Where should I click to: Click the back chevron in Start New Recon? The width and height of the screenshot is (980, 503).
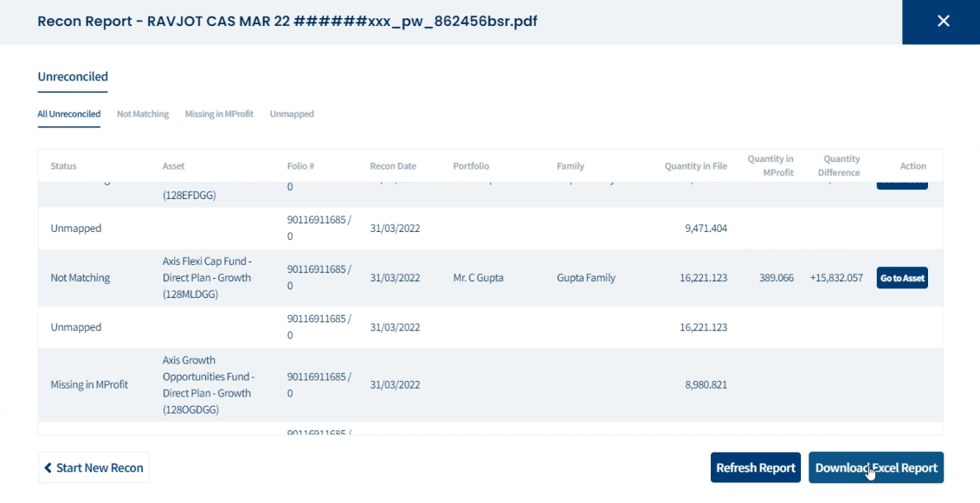tap(48, 468)
